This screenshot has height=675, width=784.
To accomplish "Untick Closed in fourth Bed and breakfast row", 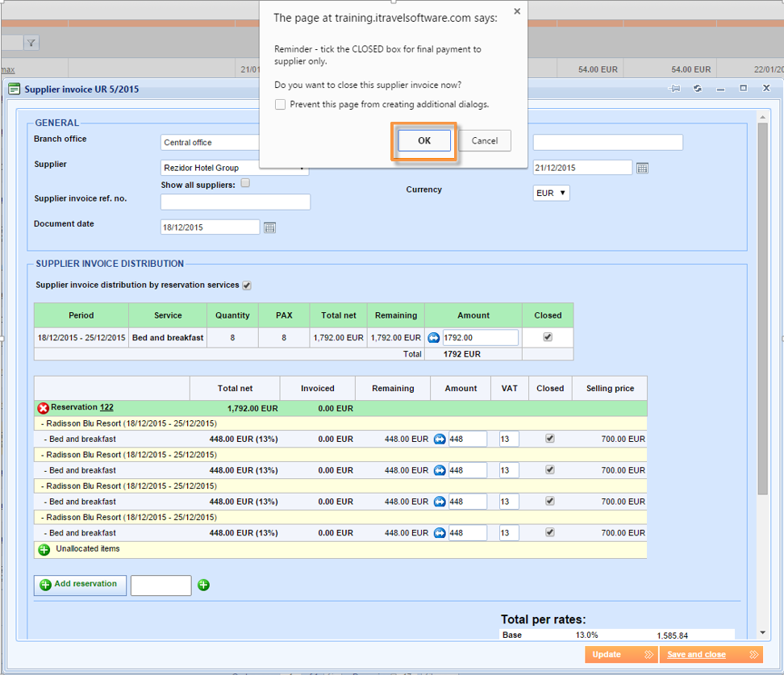I will click(549, 532).
